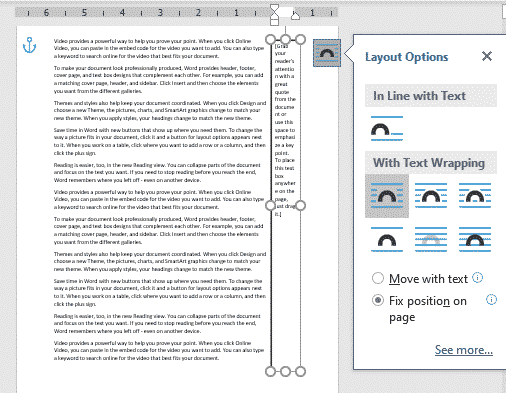Open info tooltip next to Fix position on page

coord(491,300)
